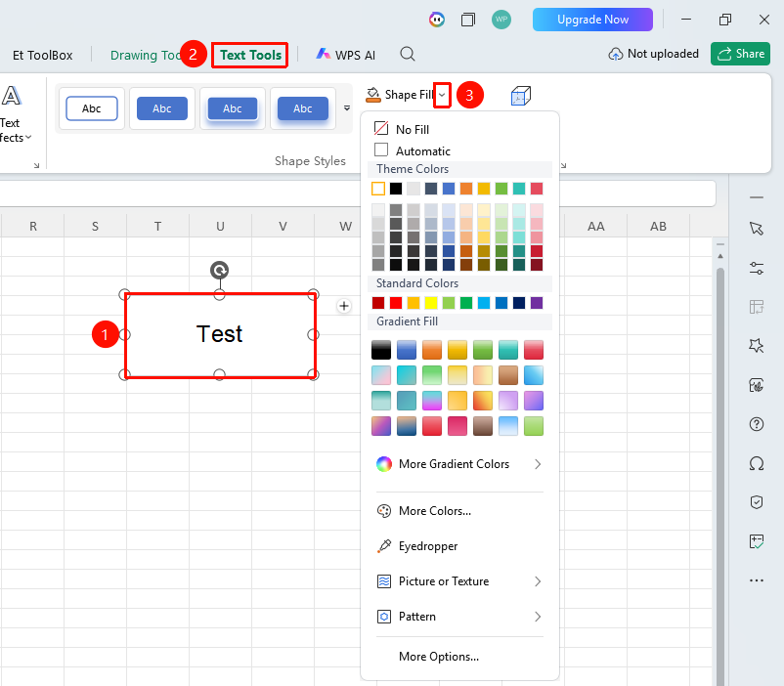The image size is (784, 686).
Task: Click the star shape icon in sidebar
Action: click(757, 346)
